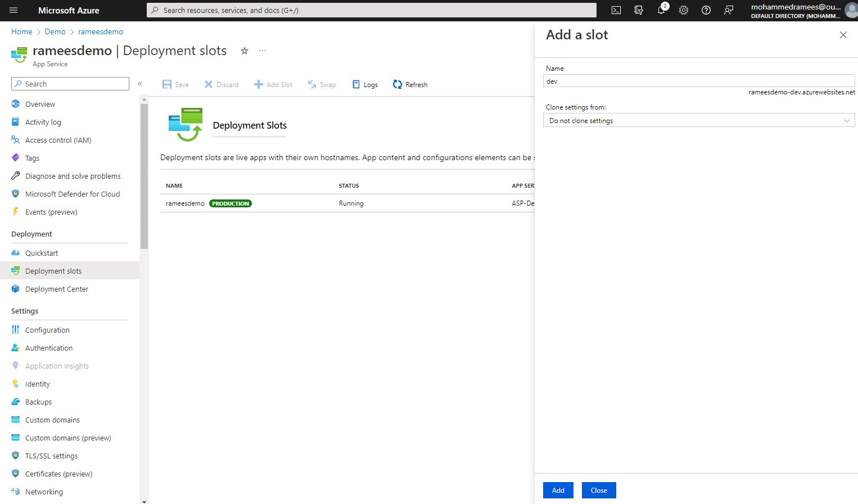Click the slot Name input field

[x=699, y=81]
